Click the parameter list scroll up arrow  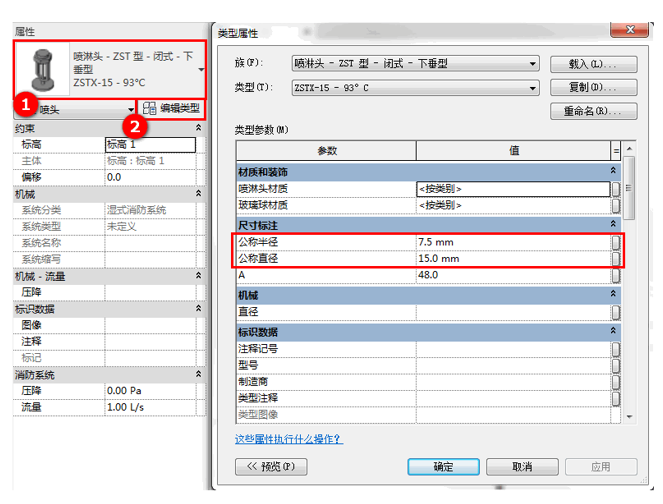tap(629, 148)
